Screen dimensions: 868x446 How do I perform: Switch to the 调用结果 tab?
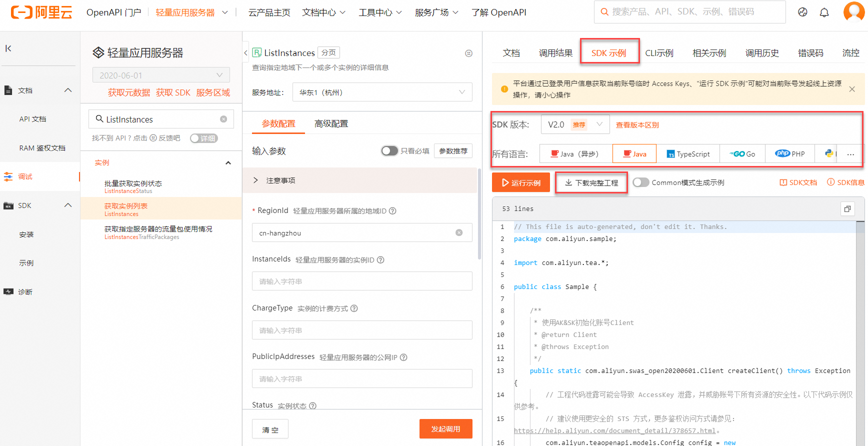pos(555,53)
